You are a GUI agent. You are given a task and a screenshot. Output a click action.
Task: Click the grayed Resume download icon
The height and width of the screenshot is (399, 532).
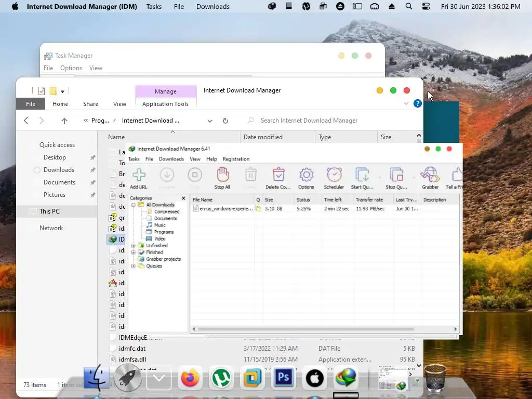[x=167, y=175]
